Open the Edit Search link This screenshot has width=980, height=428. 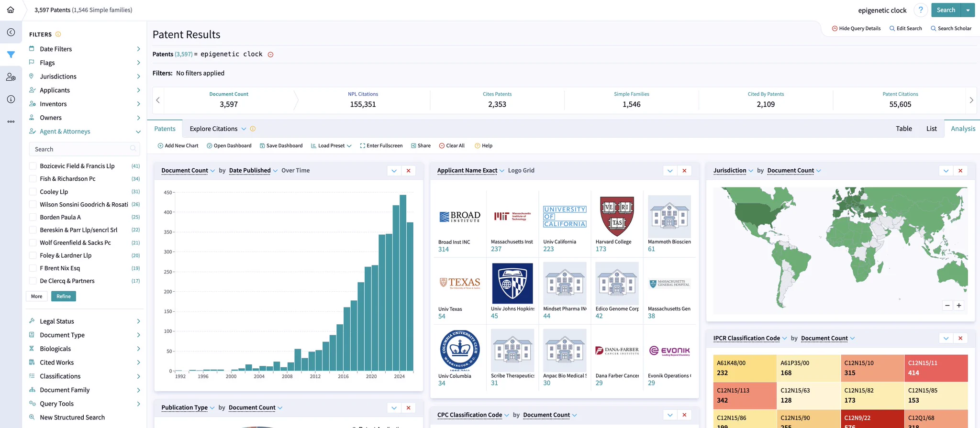(905, 29)
